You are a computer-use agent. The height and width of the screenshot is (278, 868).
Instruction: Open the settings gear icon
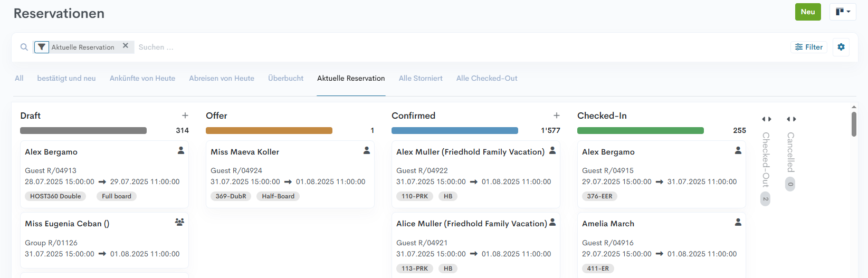point(841,47)
